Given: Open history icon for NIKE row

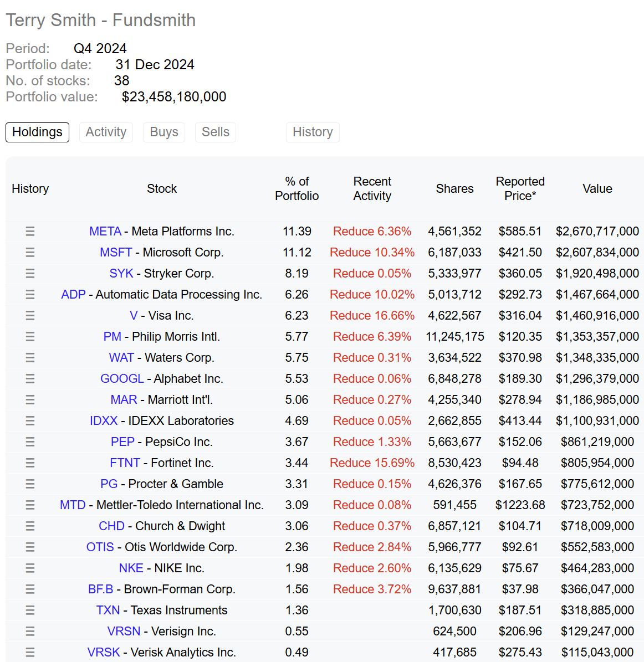Looking at the screenshot, I should (x=30, y=568).
